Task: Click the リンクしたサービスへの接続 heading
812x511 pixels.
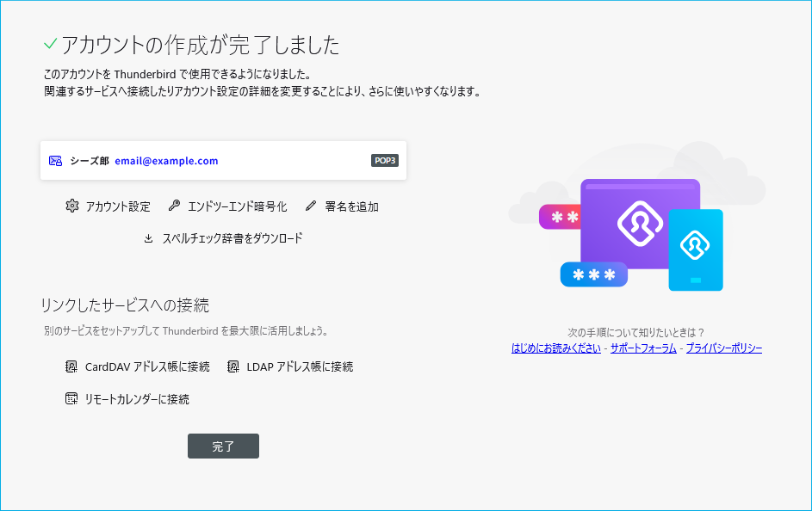Action: coord(125,305)
